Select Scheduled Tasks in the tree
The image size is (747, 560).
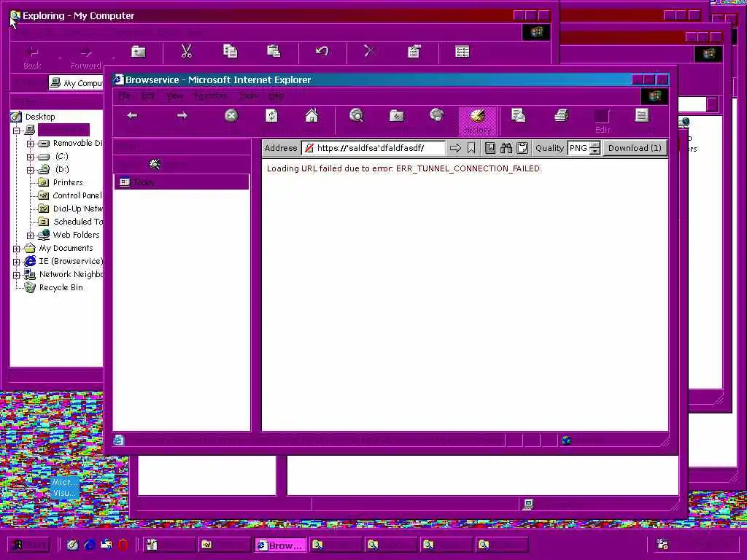(x=78, y=222)
